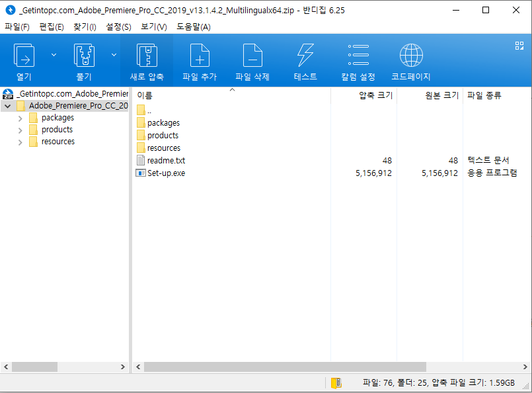Image resolution: width=532 pixels, height=393 pixels.
Task: Close the Bandizip window
Action: point(515,10)
